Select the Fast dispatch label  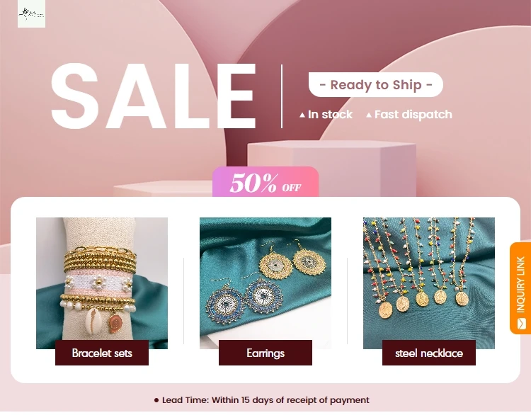tap(413, 115)
